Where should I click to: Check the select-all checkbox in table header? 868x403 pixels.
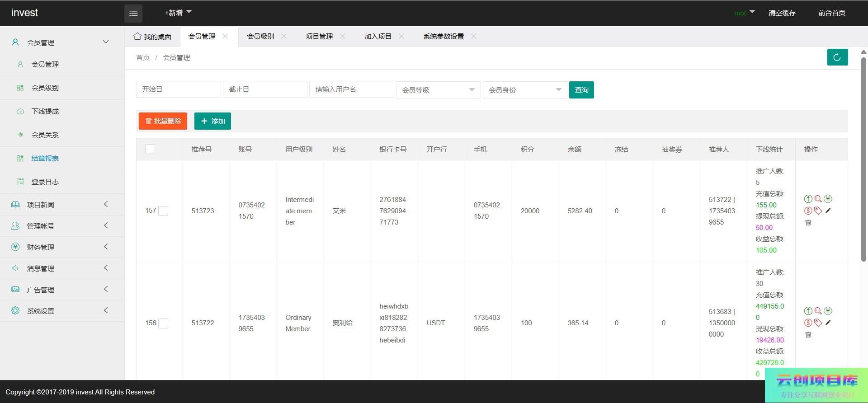click(150, 149)
